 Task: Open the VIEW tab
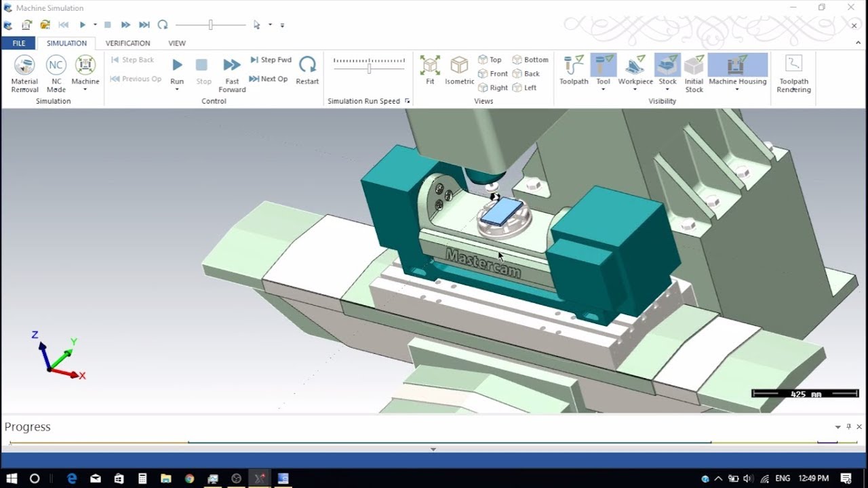[x=177, y=43]
